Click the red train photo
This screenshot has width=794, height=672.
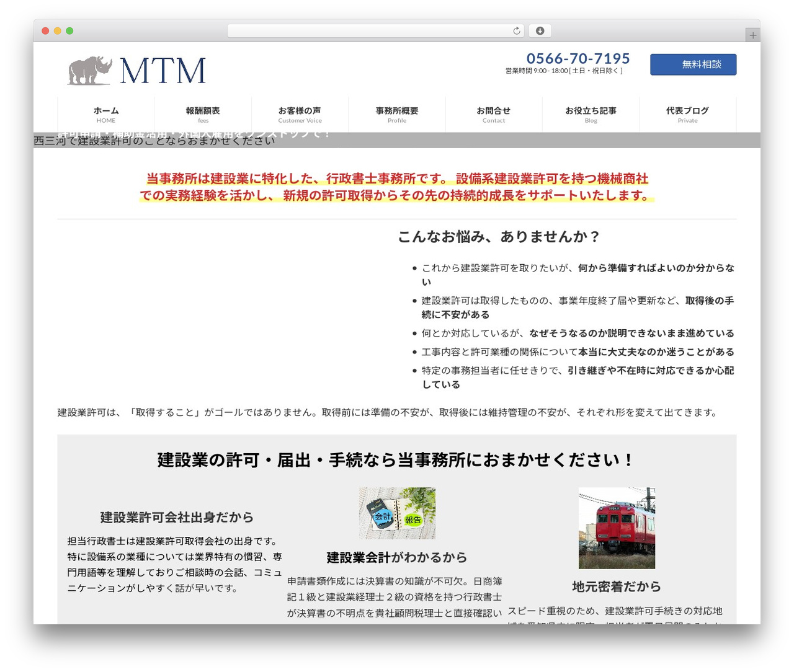pos(617,528)
